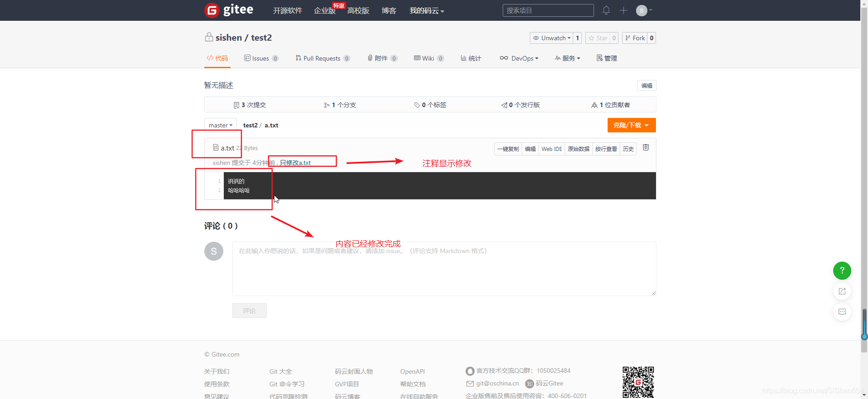
Task: View the 0 个发行版 releases link
Action: (x=520, y=105)
